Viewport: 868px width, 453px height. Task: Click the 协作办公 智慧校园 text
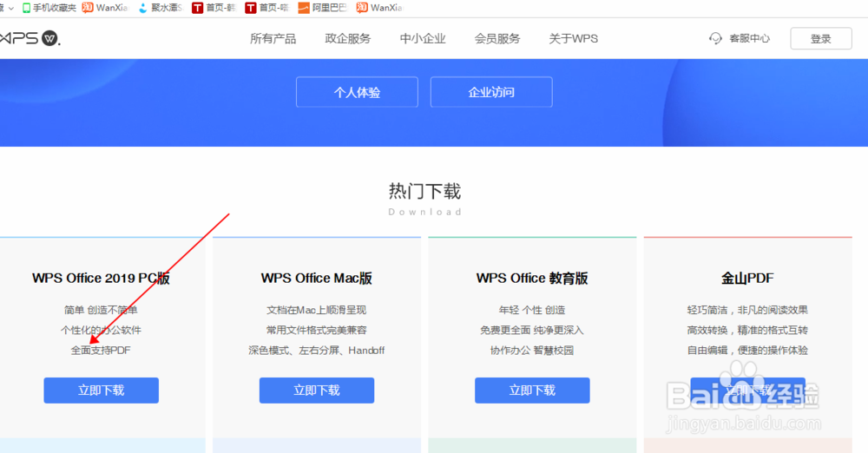coord(532,350)
